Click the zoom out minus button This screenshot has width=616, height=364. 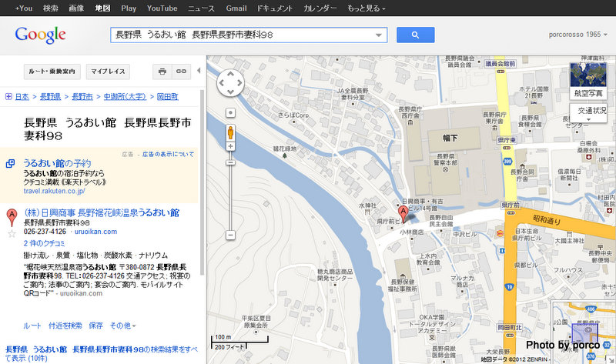pyautogui.click(x=230, y=235)
